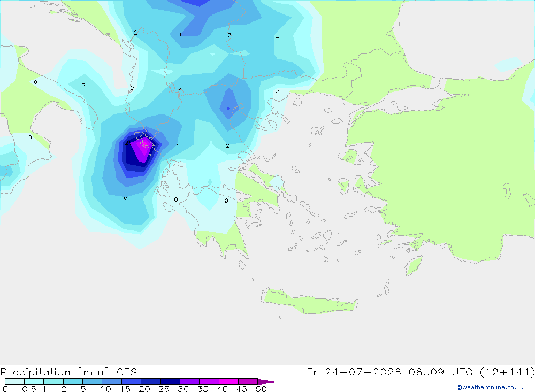Click the legend scale label '0.5'
Image resolution: width=535 pixels, height=392 pixels.
coord(29,389)
